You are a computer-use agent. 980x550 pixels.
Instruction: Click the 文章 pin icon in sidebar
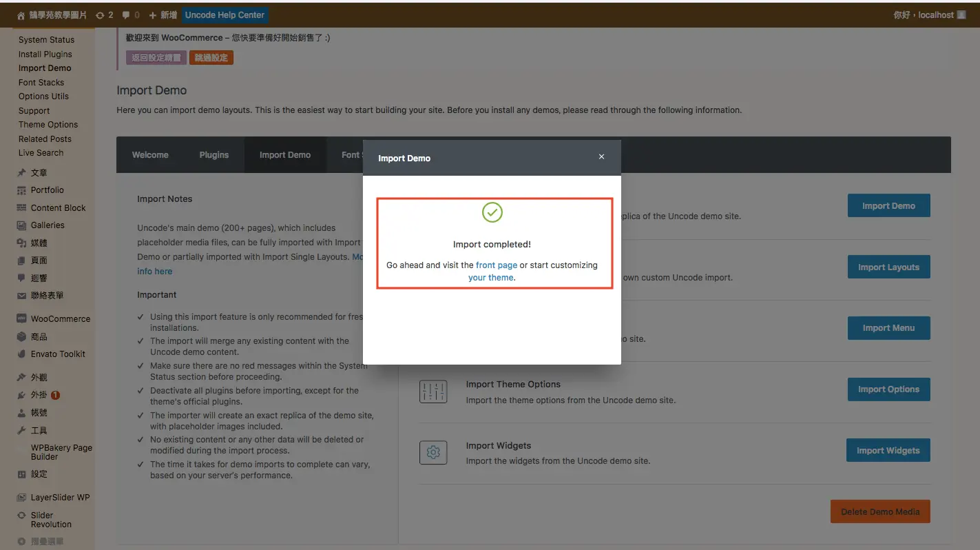point(22,173)
